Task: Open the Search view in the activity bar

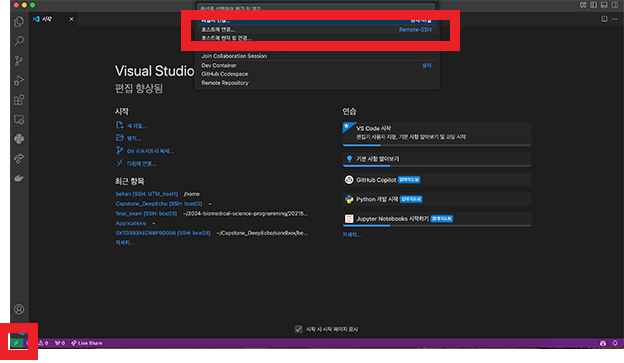Action: click(x=19, y=41)
